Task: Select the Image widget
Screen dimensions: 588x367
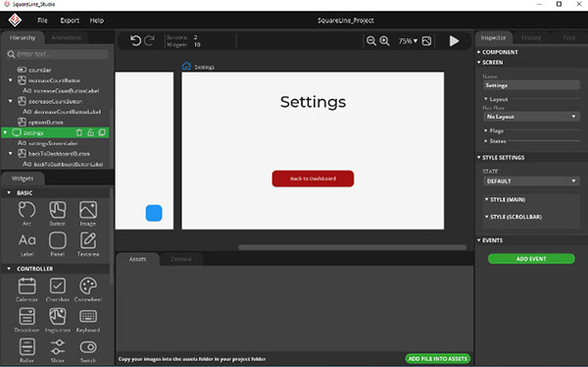Action: point(88,213)
